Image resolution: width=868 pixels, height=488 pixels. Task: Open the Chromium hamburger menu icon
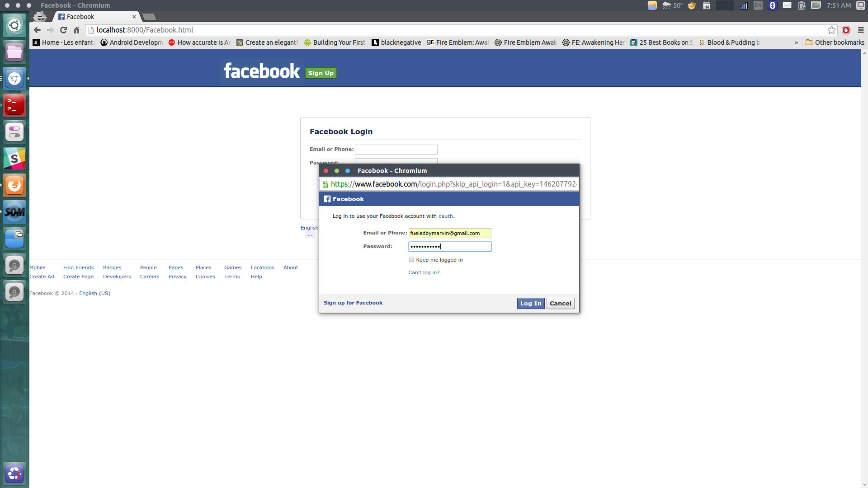point(861,30)
